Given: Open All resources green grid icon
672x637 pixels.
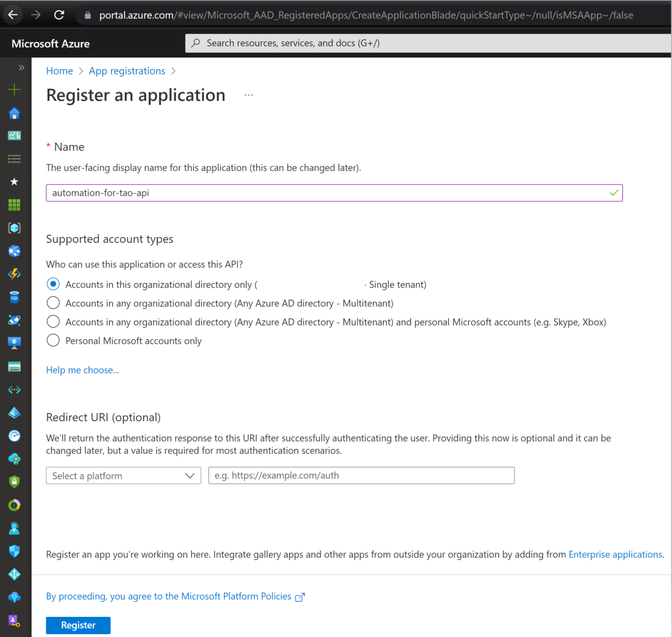Looking at the screenshot, I should pos(14,205).
